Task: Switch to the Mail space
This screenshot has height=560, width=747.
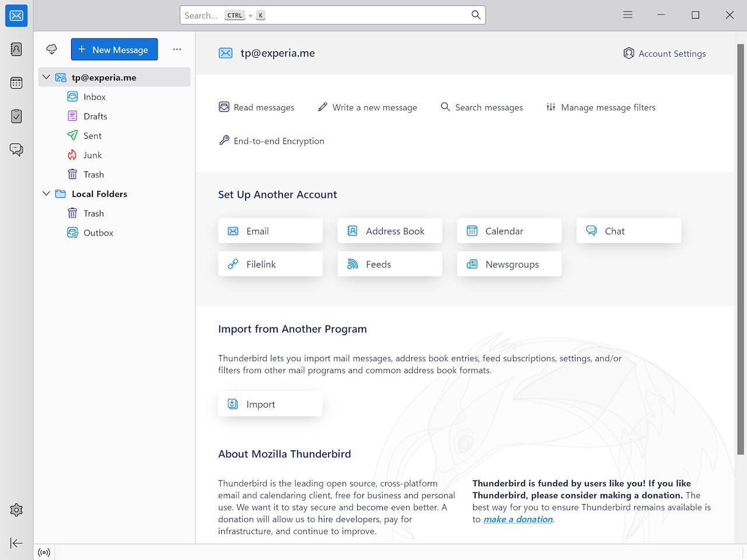Action: [16, 16]
